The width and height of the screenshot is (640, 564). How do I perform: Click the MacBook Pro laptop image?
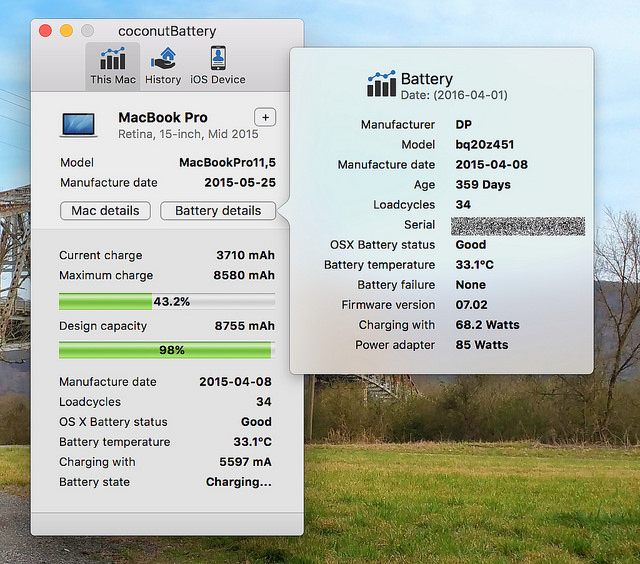tap(79, 124)
